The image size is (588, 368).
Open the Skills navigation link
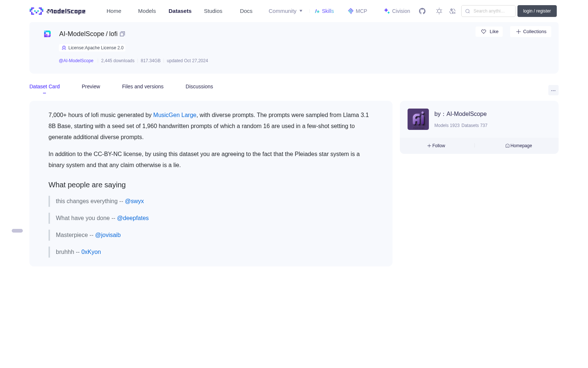[325, 11]
